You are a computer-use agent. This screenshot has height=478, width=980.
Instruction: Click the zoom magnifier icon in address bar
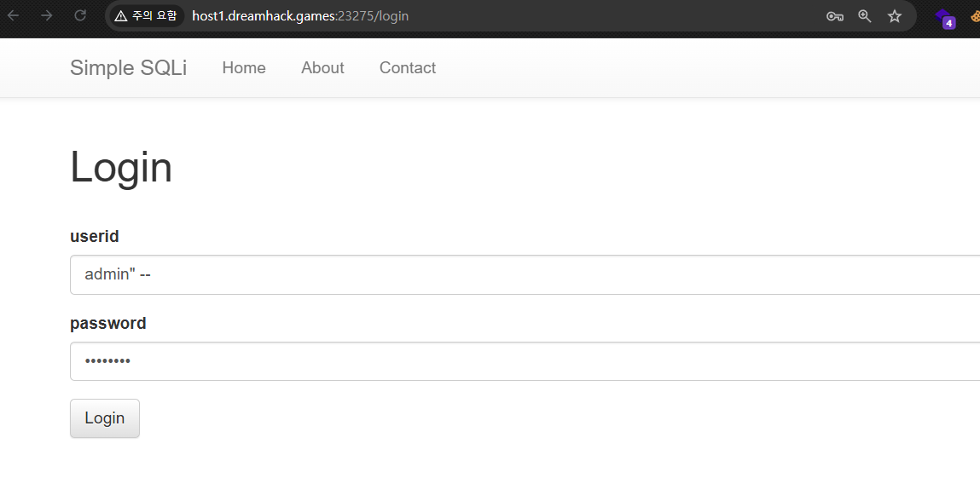(865, 16)
